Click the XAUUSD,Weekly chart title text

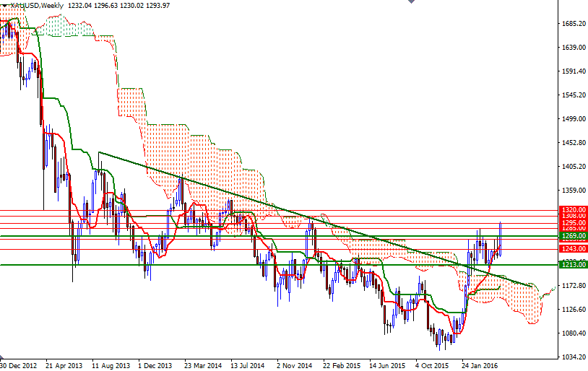(35, 6)
